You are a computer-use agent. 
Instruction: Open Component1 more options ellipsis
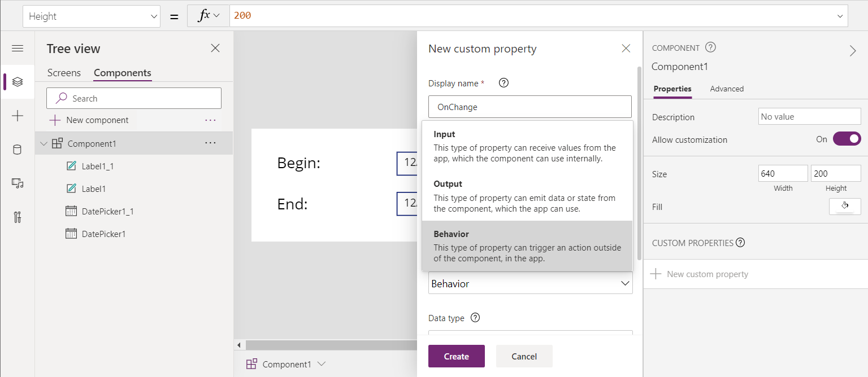click(210, 143)
